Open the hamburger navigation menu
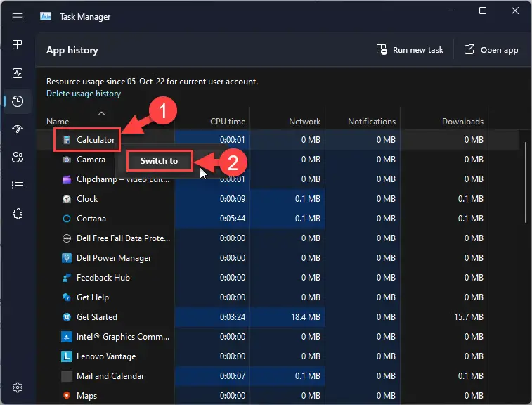Viewport: 532px width, 405px height. click(x=18, y=17)
